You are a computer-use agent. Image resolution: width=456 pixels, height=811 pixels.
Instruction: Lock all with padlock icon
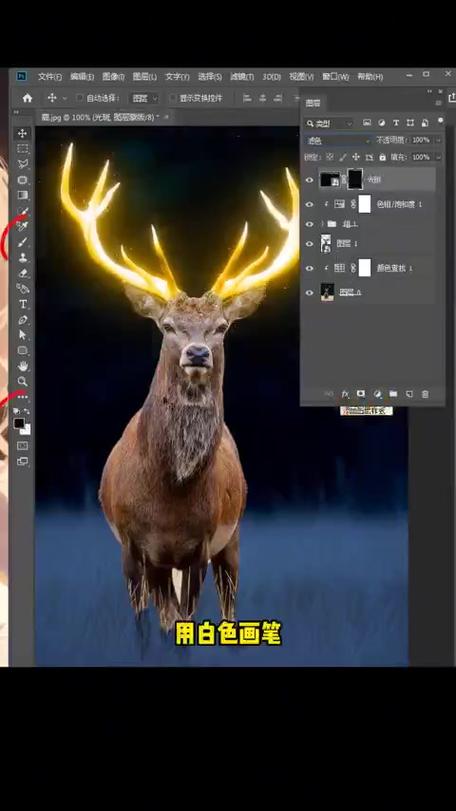point(383,157)
